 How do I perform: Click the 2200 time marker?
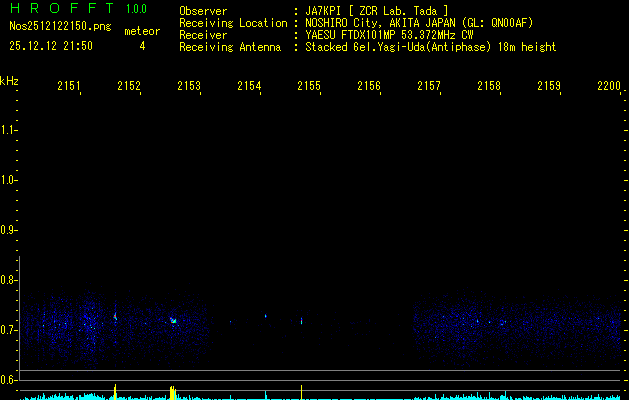(x=608, y=87)
